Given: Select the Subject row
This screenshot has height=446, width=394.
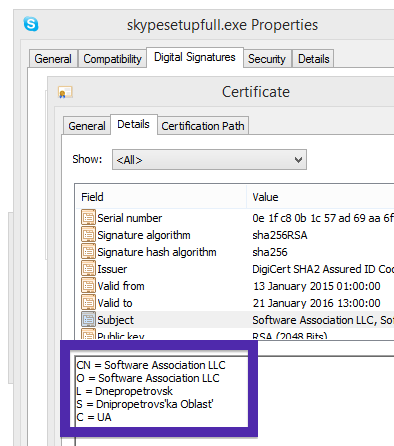Looking at the screenshot, I should click(x=235, y=320).
